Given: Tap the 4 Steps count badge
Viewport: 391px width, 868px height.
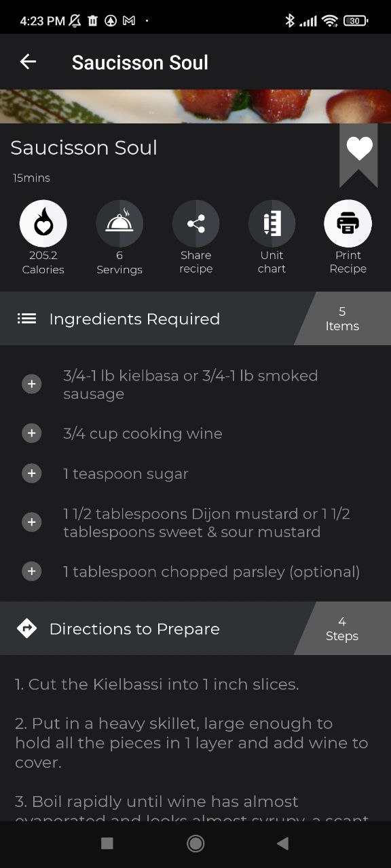Looking at the screenshot, I should coord(342,629).
